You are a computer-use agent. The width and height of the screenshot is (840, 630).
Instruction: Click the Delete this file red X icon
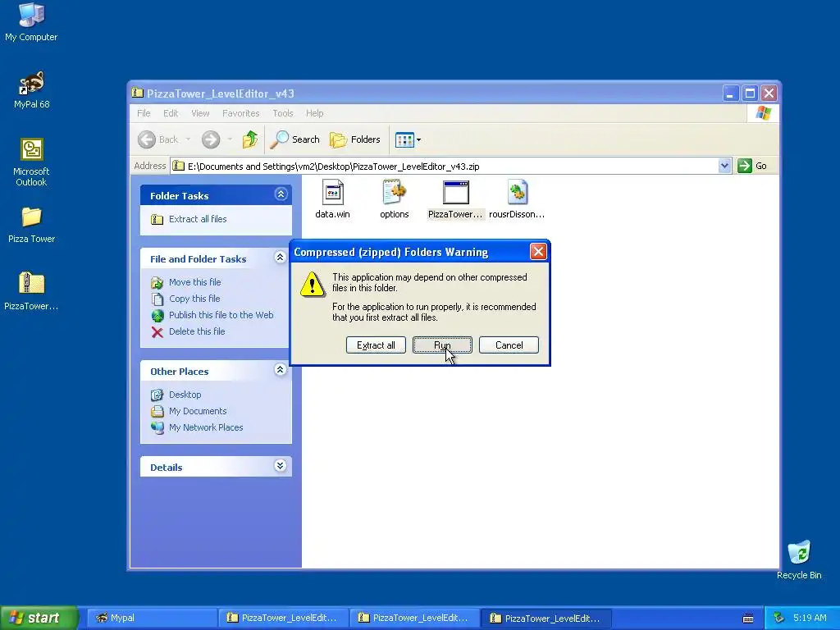[x=157, y=332]
